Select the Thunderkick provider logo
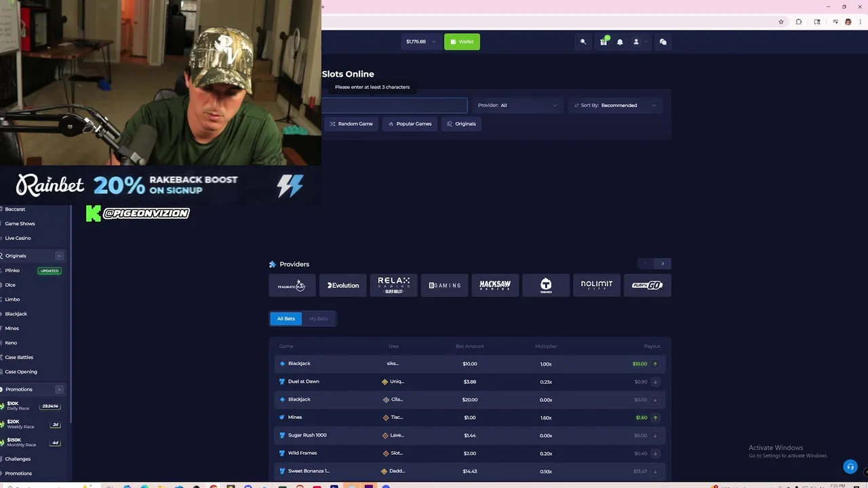 click(546, 285)
